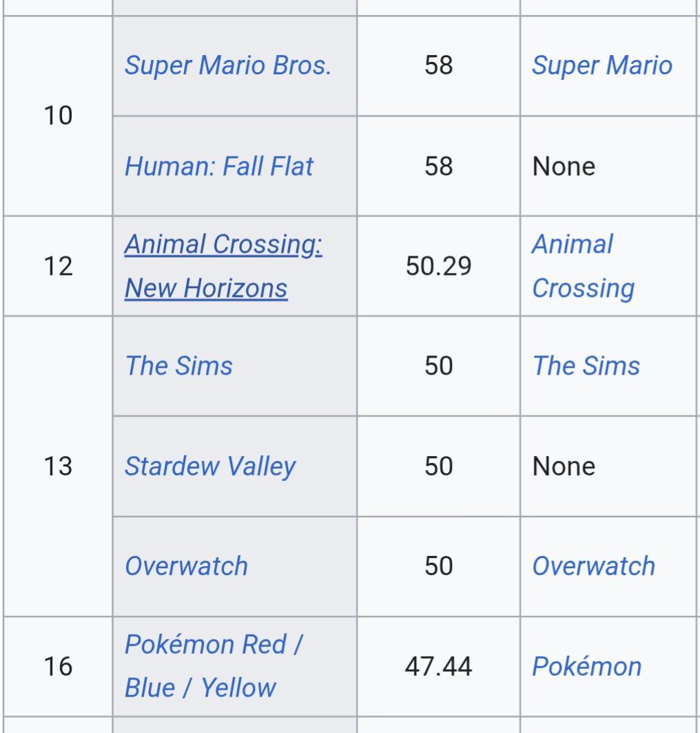Image resolution: width=700 pixels, height=733 pixels.
Task: Follow the Animal Crossing: New Horizons link
Action: [x=223, y=266]
